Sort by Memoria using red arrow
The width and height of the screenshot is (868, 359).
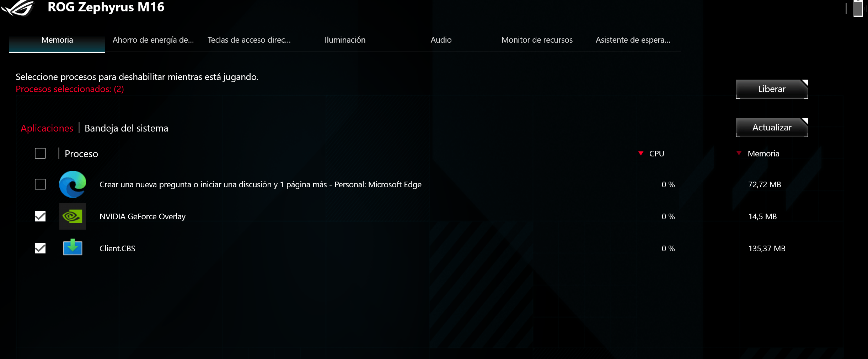point(739,153)
